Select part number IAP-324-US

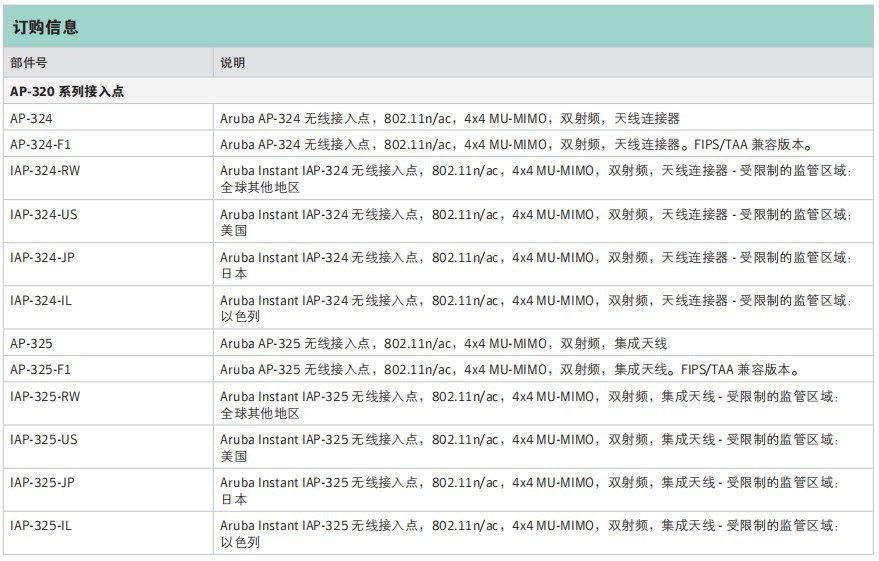coord(44,215)
